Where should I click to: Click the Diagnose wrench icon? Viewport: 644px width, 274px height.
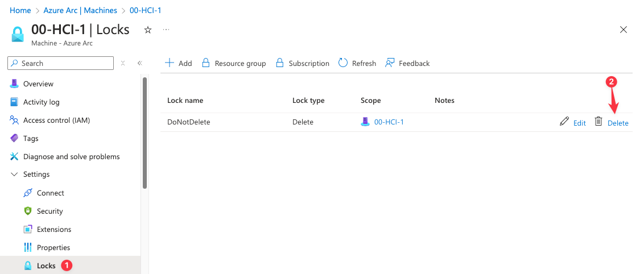(14, 156)
